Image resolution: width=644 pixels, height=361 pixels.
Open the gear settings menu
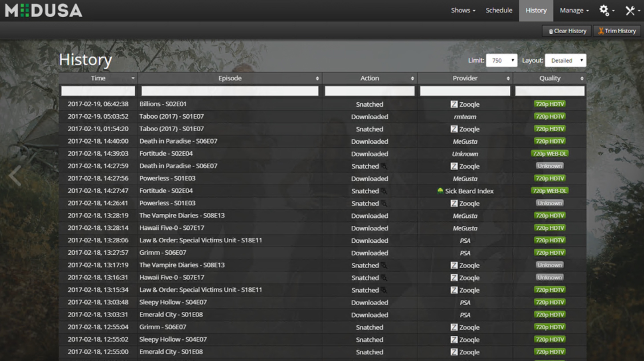pos(606,11)
